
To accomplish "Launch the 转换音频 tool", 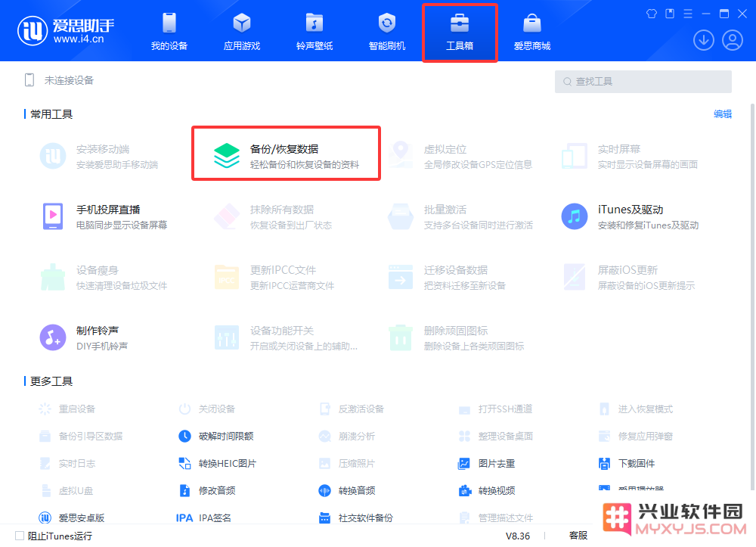I will [x=347, y=490].
